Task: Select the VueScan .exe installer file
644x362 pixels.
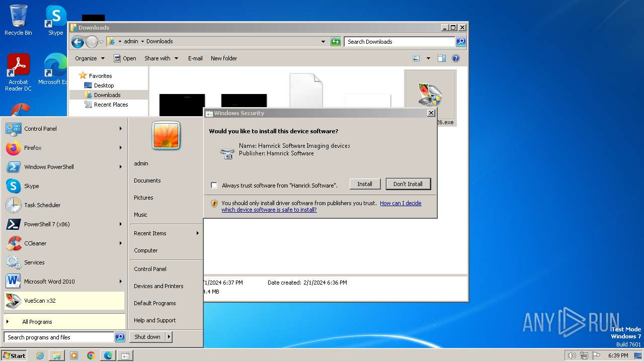Action: [x=430, y=98]
